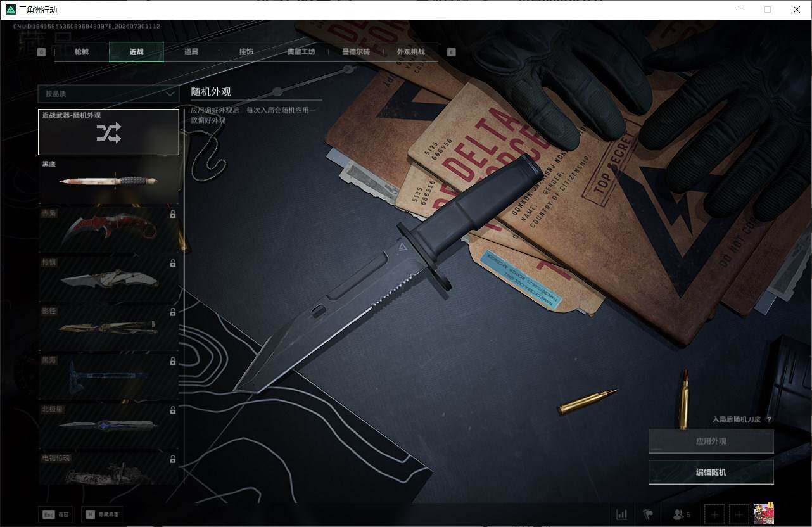Screen dimensions: 812x527
Task: Maximize the 三角洲行动 window
Action: point(768,10)
